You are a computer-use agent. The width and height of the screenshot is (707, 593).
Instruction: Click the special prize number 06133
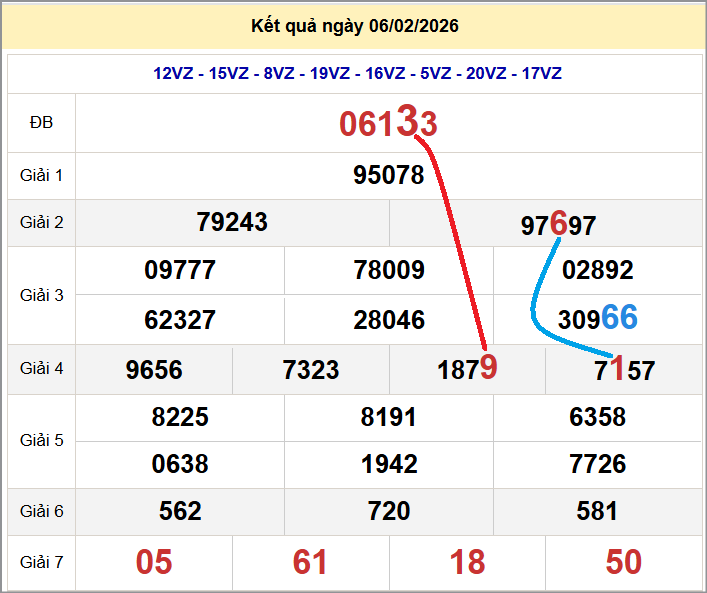(388, 123)
